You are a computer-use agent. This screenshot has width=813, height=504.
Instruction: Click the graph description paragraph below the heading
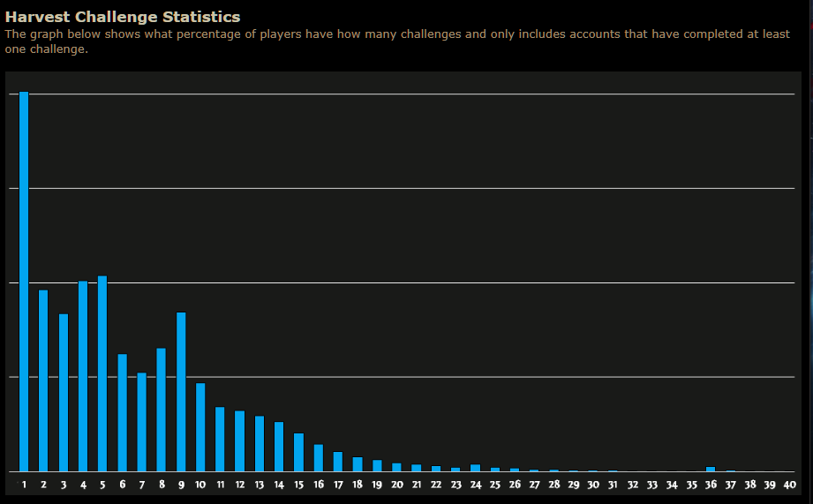[x=397, y=41]
